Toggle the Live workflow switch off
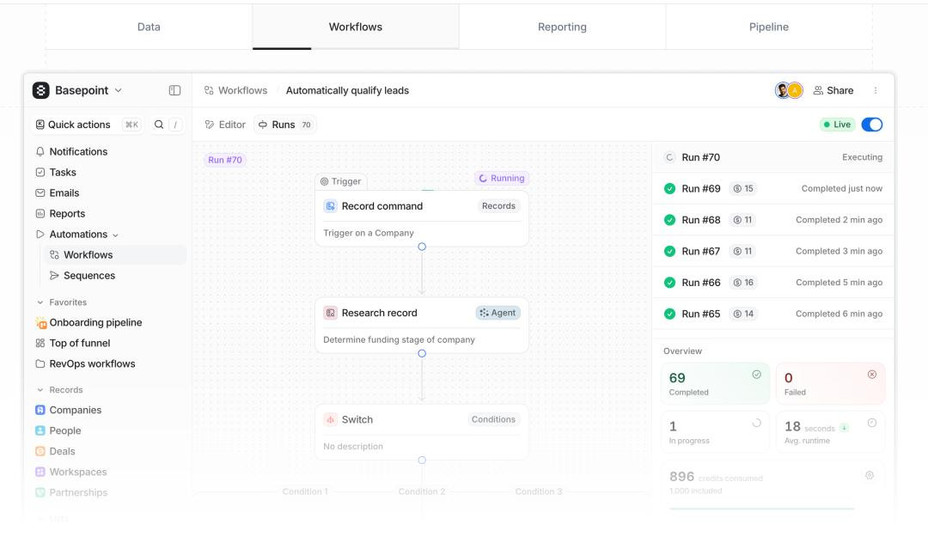Viewport: 928px width, 543px height. (872, 124)
